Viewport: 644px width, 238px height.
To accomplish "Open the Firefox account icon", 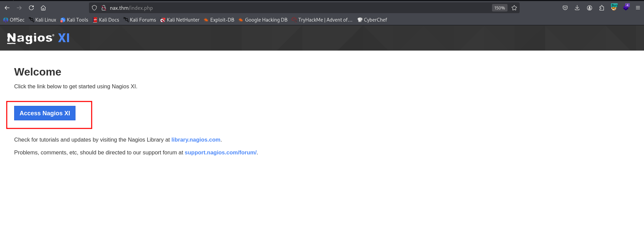I will pos(589,8).
